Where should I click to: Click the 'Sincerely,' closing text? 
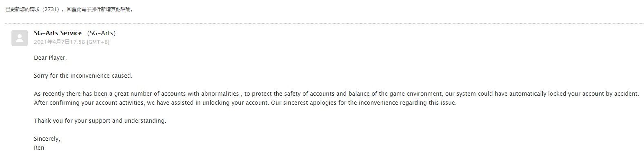tap(47, 139)
